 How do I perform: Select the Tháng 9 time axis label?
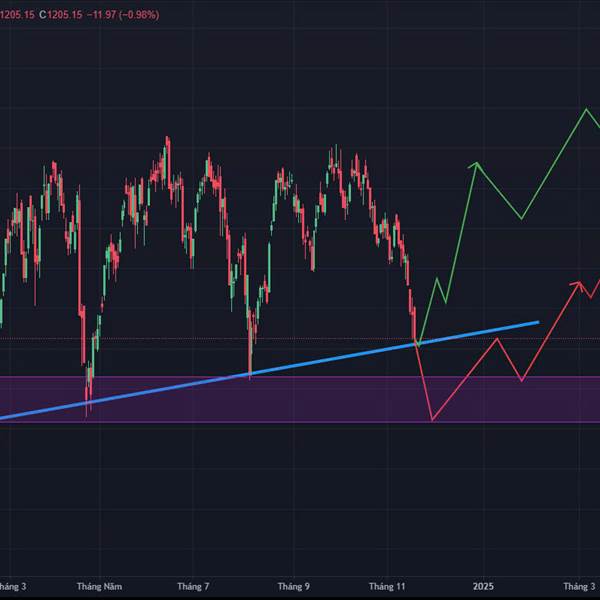293,586
